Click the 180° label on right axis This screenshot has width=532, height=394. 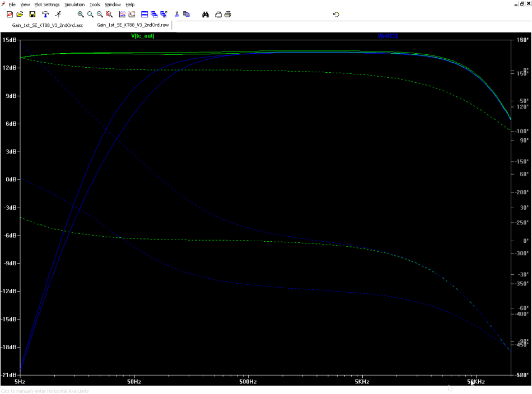click(x=522, y=40)
